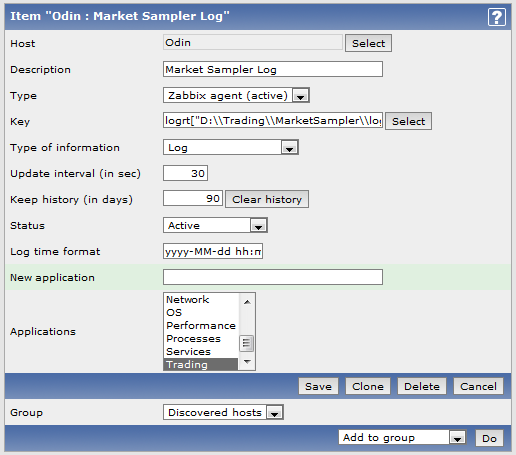
Task: Click into the Key logrt input field
Action: [273, 121]
